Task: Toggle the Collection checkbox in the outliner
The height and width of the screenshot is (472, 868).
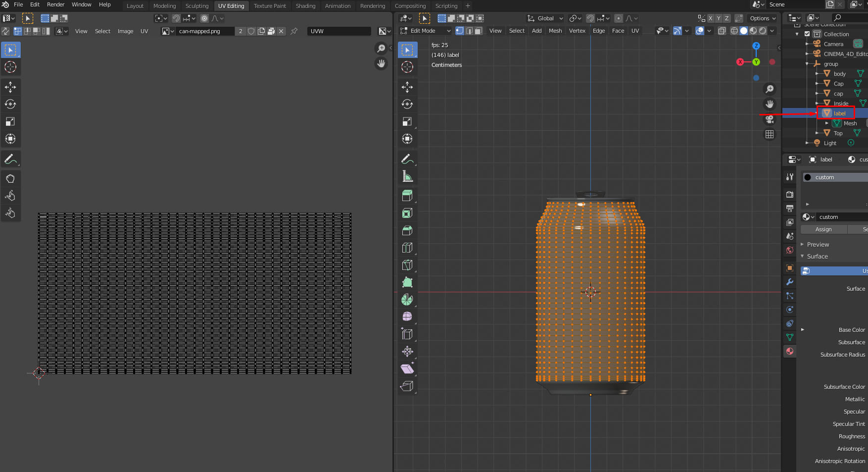Action: pyautogui.click(x=808, y=34)
